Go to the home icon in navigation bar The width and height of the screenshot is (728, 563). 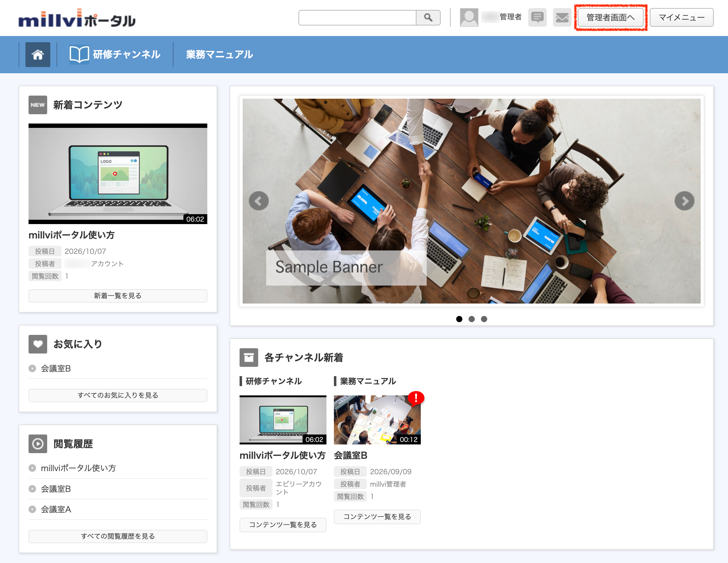tap(38, 55)
